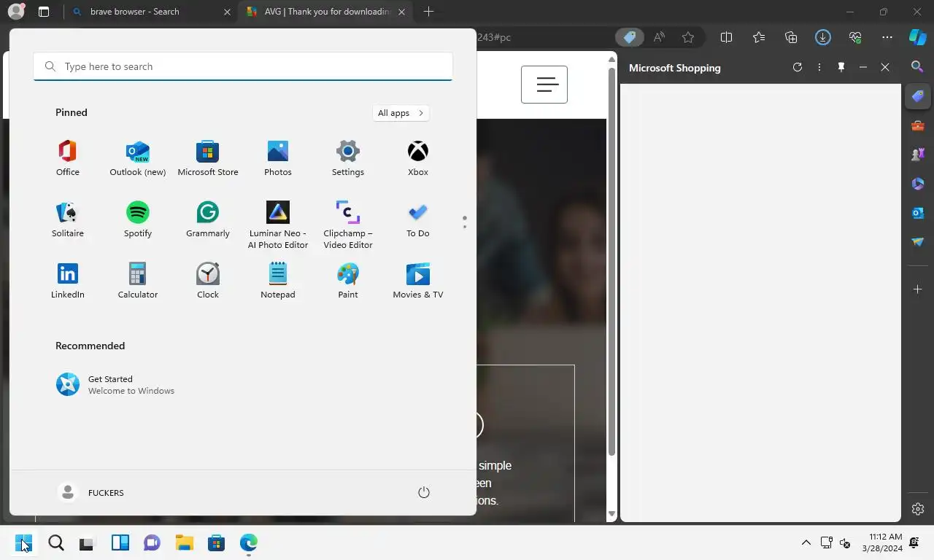This screenshot has width=934, height=560.
Task: Open Edge tab actions menu
Action: [x=44, y=12]
